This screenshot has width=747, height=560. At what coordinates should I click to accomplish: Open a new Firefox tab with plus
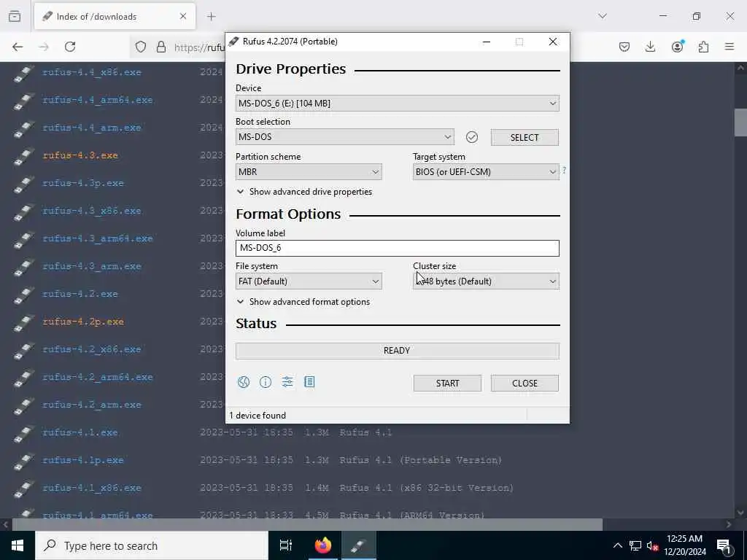click(212, 16)
